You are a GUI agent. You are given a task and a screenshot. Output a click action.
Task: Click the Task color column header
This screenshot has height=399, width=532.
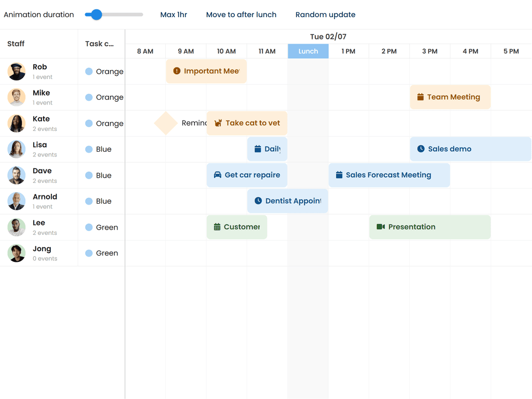point(100,44)
